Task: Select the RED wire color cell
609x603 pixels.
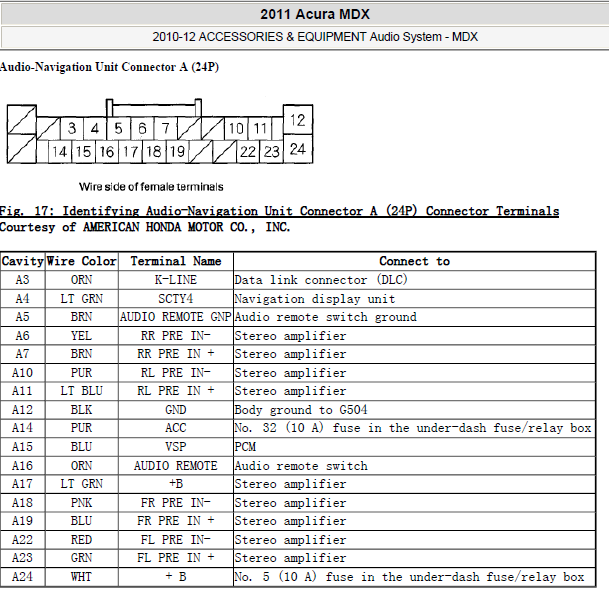Action: (x=82, y=540)
